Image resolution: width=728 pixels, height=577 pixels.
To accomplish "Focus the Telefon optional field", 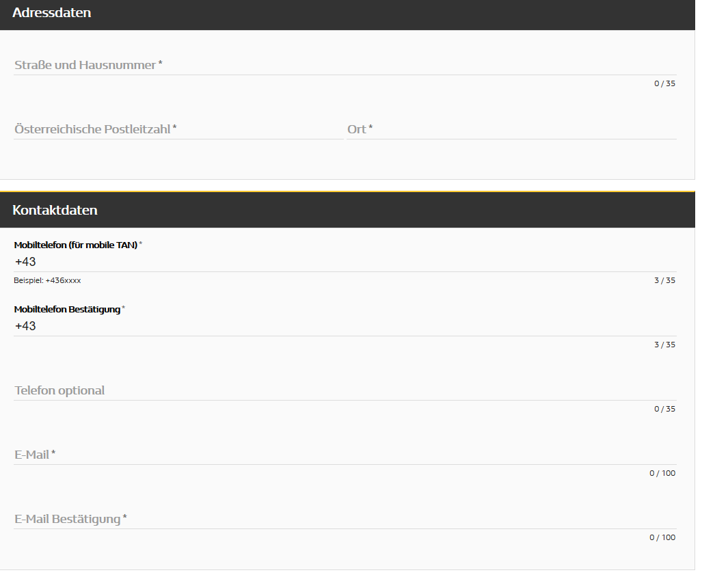I will click(x=345, y=390).
